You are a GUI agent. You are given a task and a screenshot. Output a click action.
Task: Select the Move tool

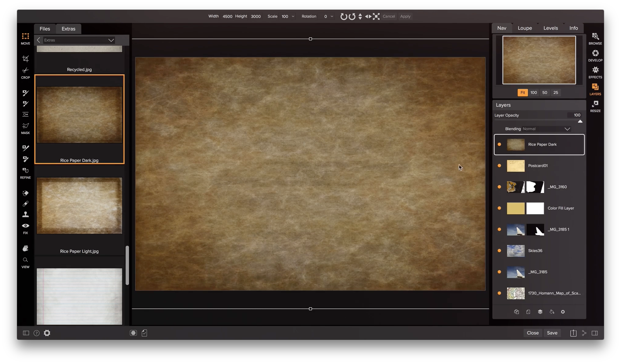point(25,36)
